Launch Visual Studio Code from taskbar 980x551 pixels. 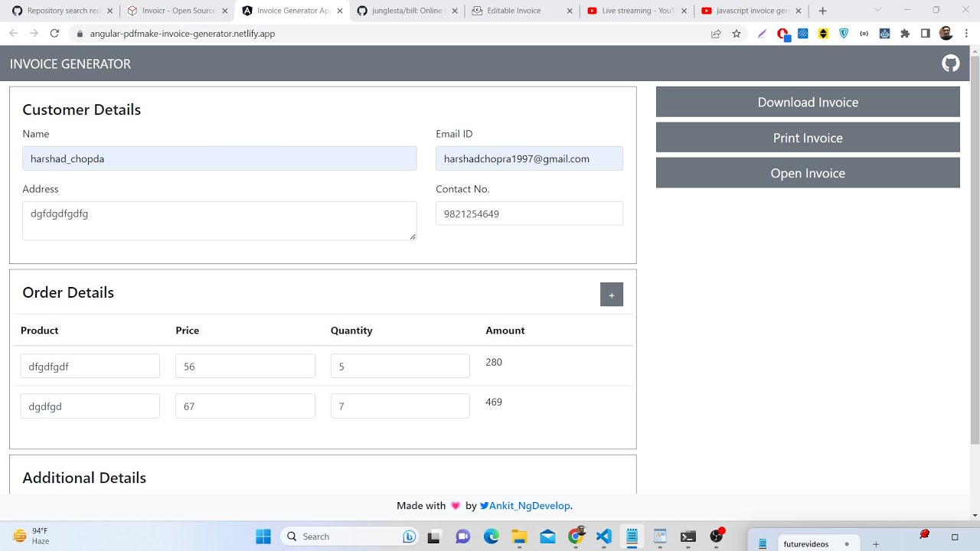tap(603, 536)
